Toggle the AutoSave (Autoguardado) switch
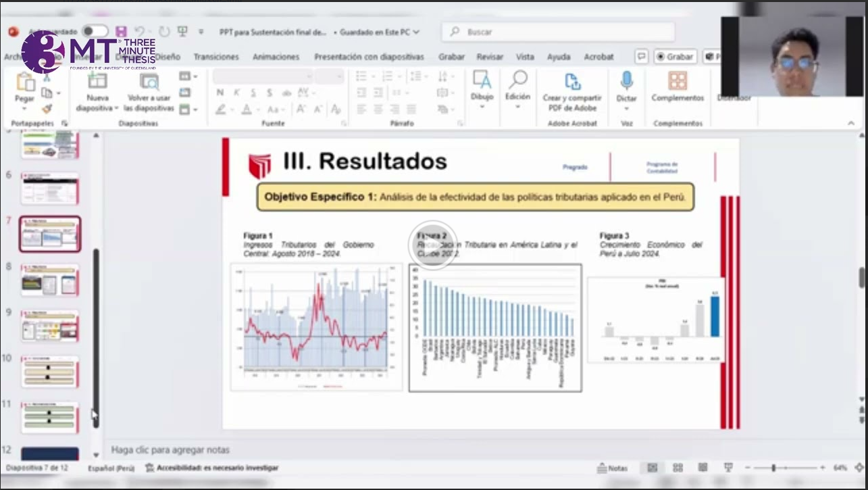Image resolution: width=868 pixels, height=490 pixels. click(x=95, y=31)
